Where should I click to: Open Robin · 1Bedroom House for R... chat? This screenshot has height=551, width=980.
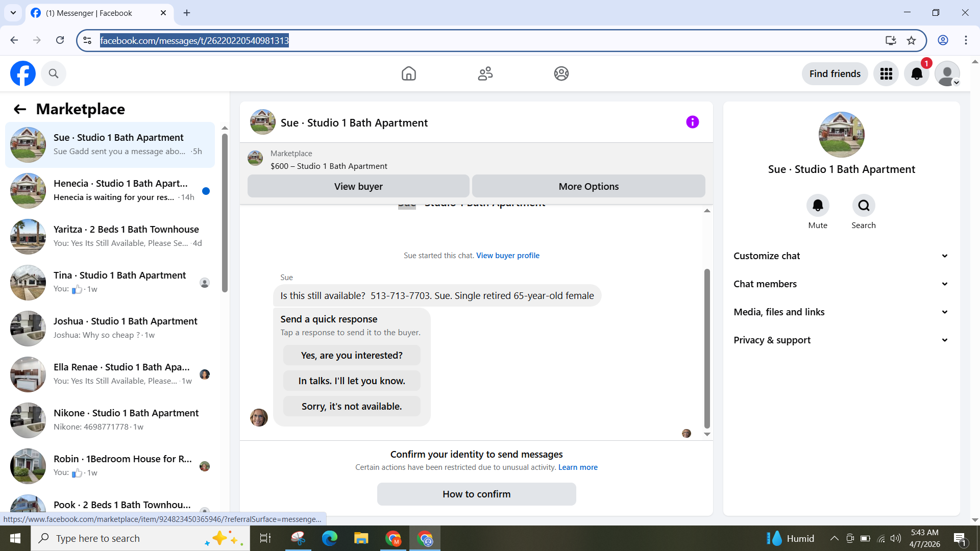pyautogui.click(x=110, y=466)
